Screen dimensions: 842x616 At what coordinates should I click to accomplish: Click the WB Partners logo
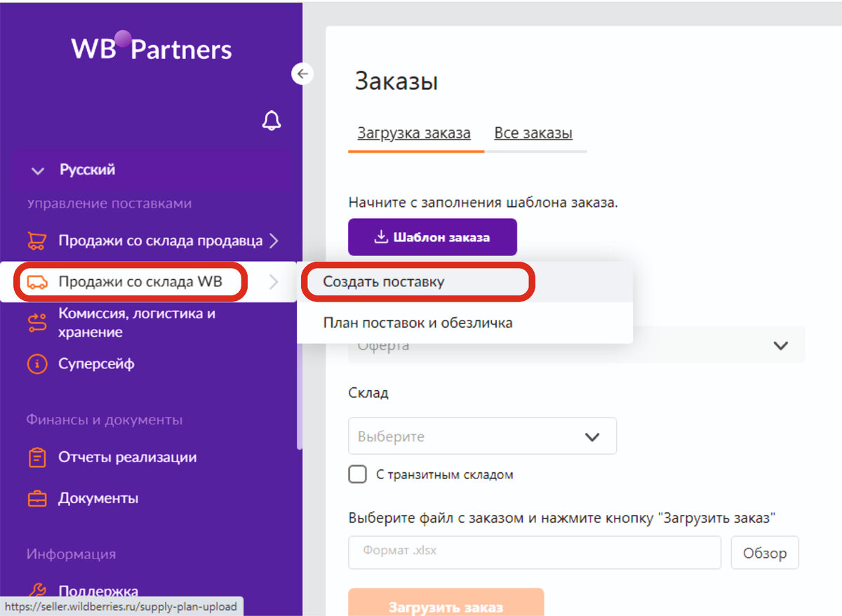coord(151,48)
